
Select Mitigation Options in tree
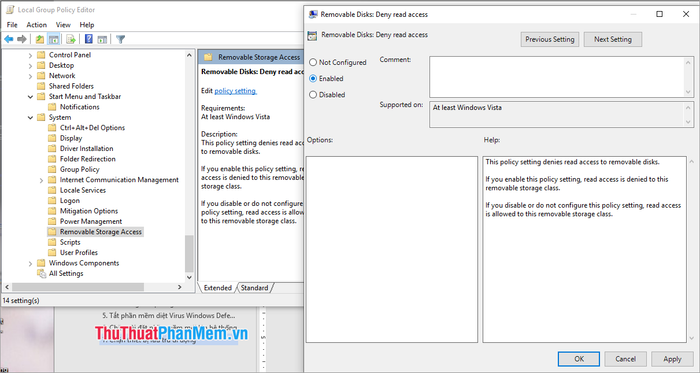click(89, 211)
